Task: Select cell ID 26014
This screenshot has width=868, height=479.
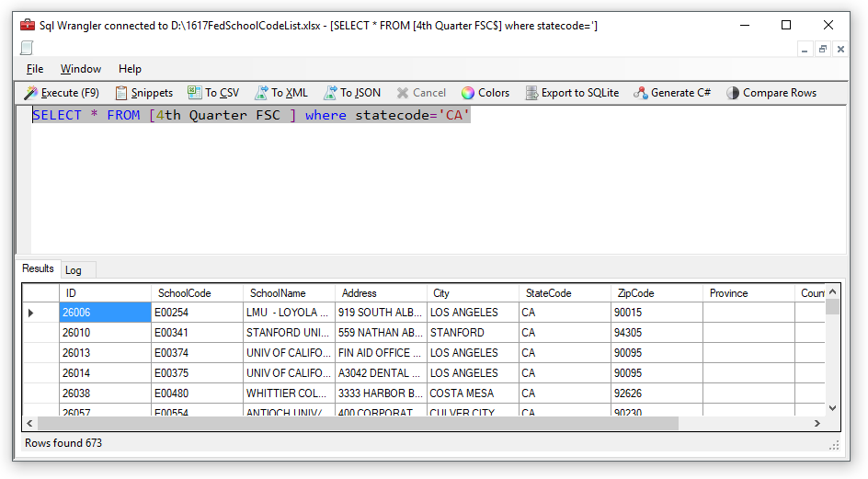Action: [105, 372]
